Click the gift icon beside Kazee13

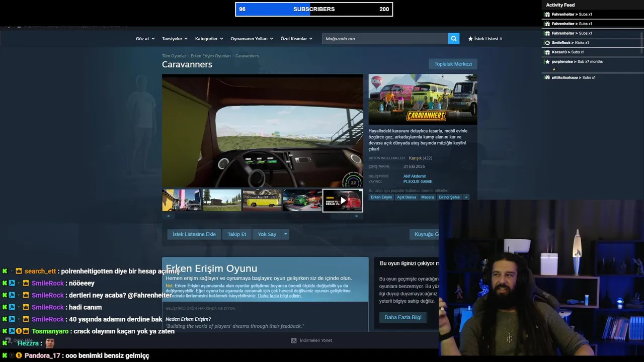pyautogui.click(x=547, y=52)
